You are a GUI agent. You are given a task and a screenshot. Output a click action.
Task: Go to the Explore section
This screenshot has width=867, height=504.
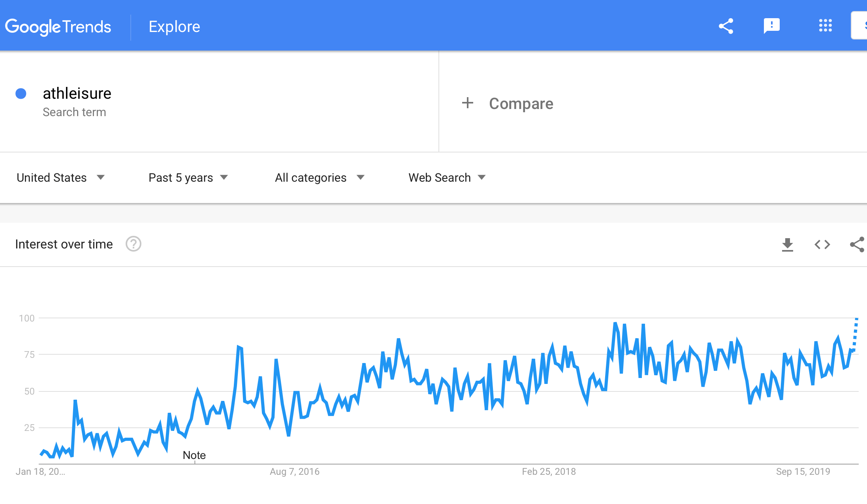point(174,26)
